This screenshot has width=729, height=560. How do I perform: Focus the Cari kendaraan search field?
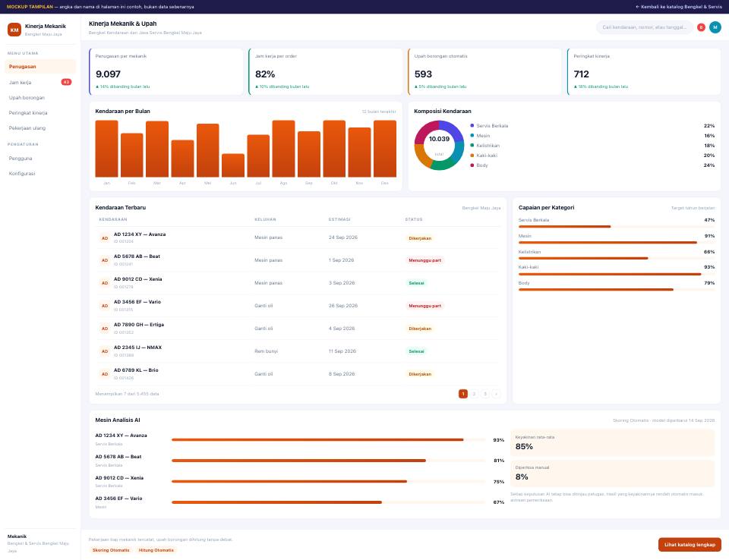click(x=645, y=27)
